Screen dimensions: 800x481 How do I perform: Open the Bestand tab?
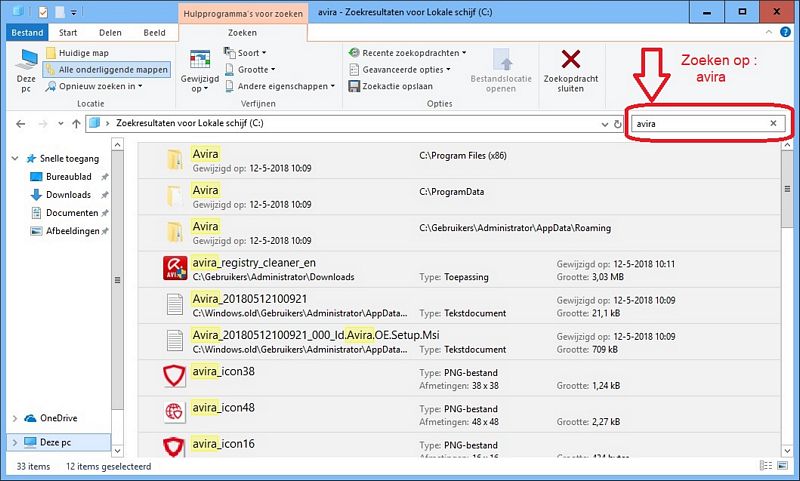click(x=27, y=33)
